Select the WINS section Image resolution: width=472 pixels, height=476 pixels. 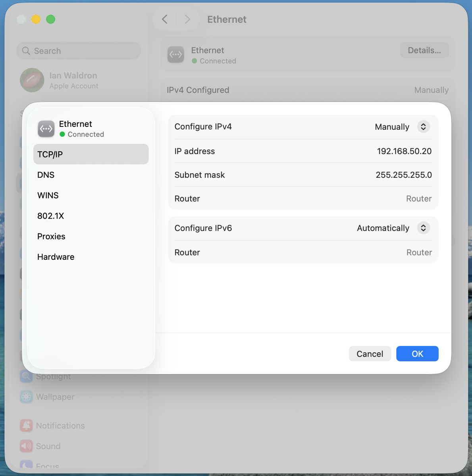pos(48,195)
